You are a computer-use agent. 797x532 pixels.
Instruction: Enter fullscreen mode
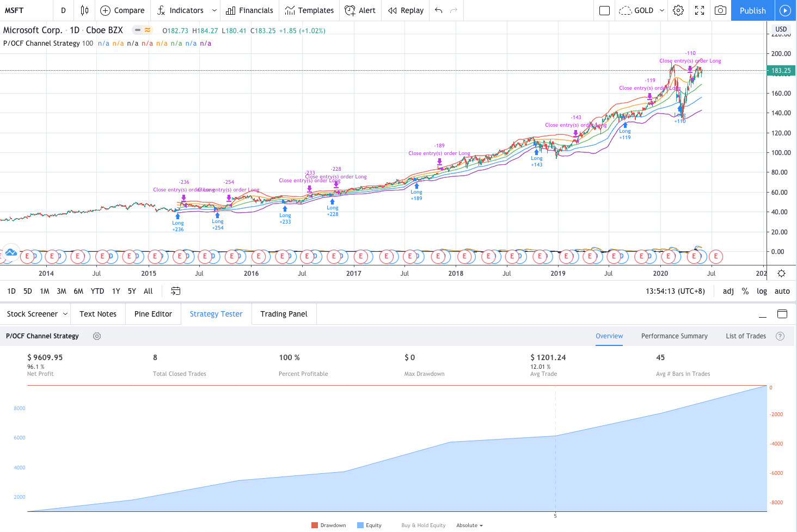click(x=700, y=10)
